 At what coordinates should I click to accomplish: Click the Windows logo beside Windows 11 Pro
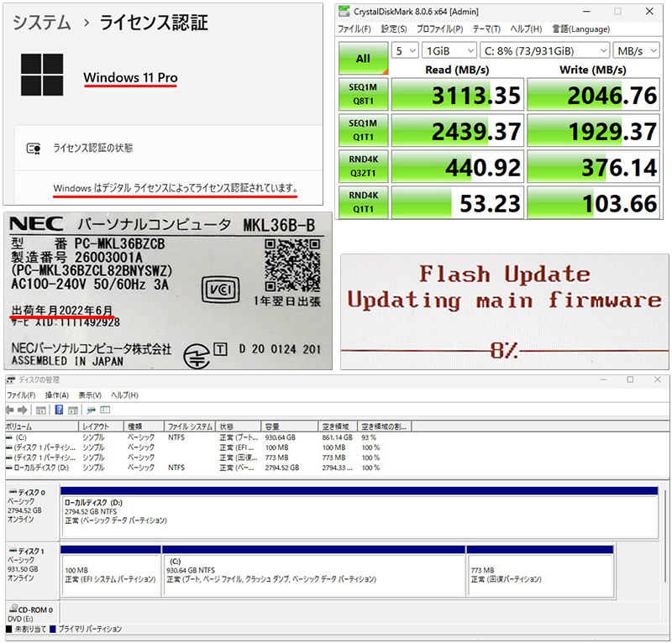pyautogui.click(x=42, y=75)
